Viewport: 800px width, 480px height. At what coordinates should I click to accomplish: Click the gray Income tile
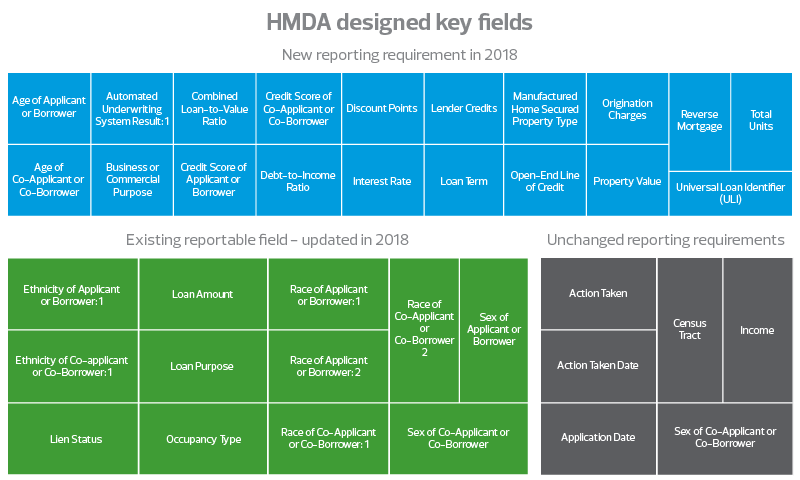757,329
